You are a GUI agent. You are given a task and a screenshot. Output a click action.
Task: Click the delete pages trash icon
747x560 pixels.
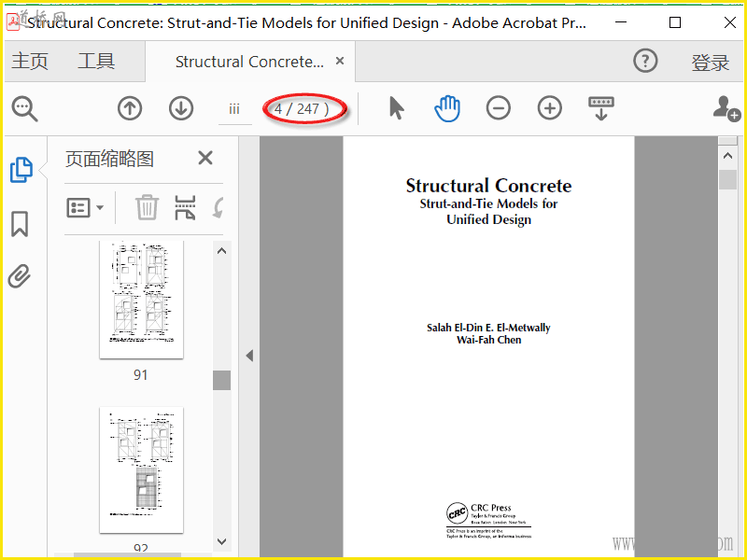click(x=147, y=207)
